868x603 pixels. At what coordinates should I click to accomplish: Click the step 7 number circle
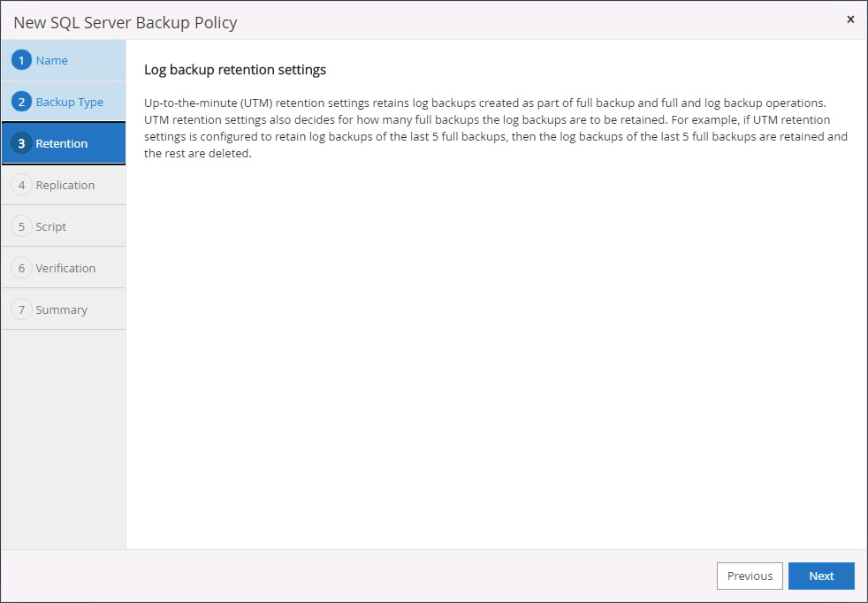pos(21,309)
